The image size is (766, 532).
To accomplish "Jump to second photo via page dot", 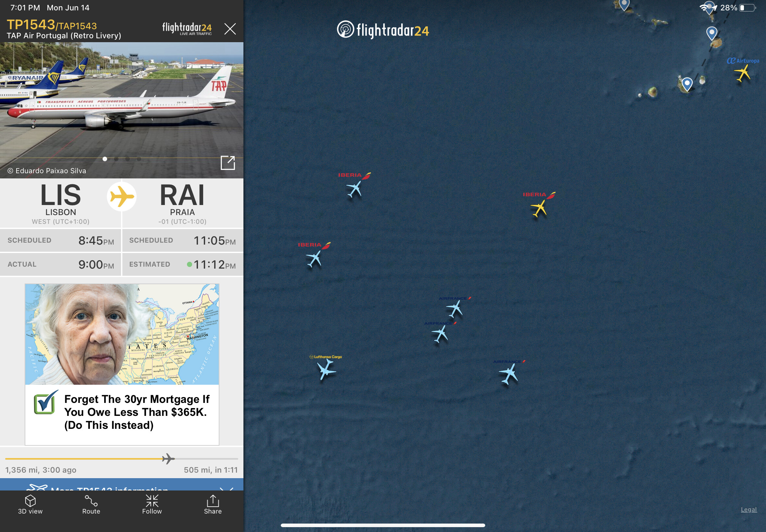I will click(x=116, y=159).
